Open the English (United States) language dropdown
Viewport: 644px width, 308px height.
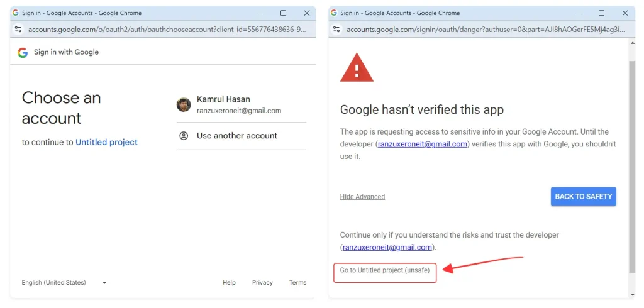point(64,283)
